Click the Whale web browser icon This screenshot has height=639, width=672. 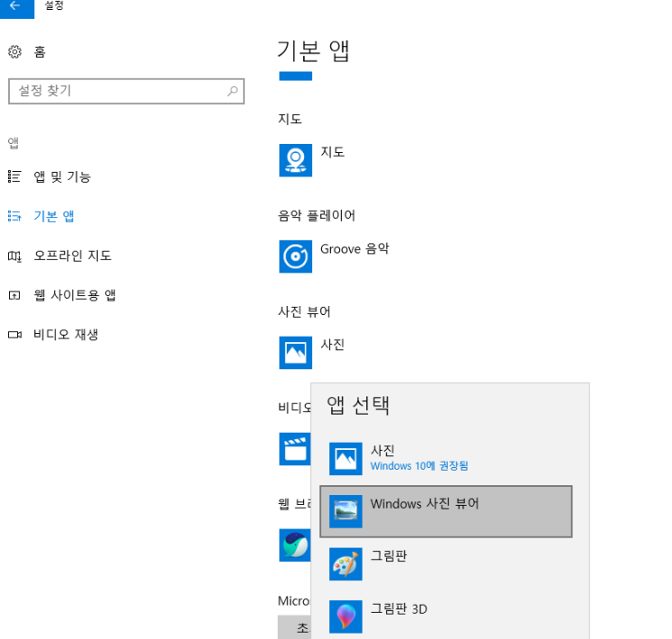(295, 545)
